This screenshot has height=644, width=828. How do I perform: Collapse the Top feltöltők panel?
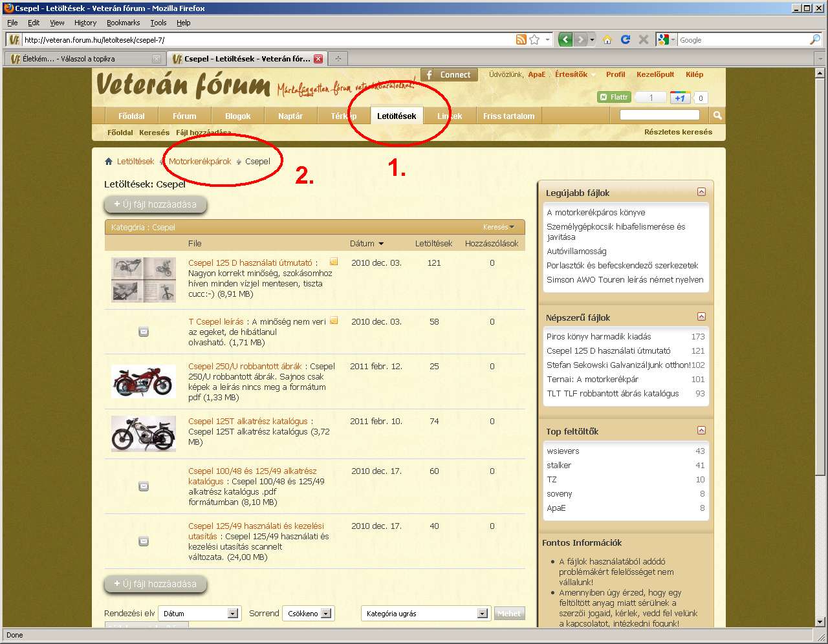click(x=701, y=431)
